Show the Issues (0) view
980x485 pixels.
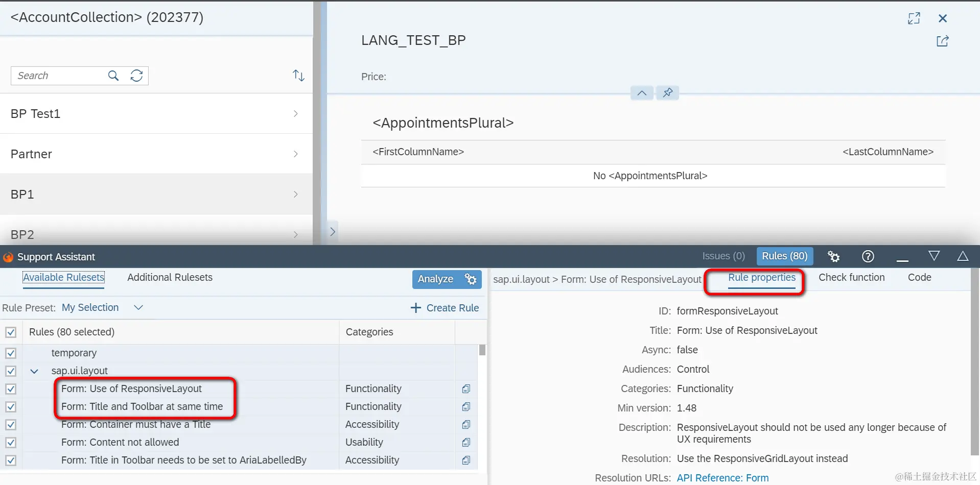point(724,256)
